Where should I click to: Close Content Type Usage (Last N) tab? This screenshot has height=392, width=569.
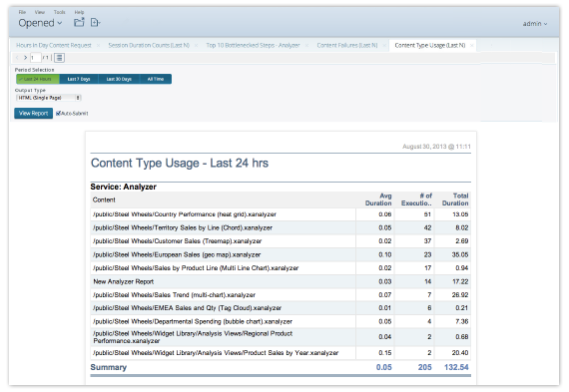(472, 46)
